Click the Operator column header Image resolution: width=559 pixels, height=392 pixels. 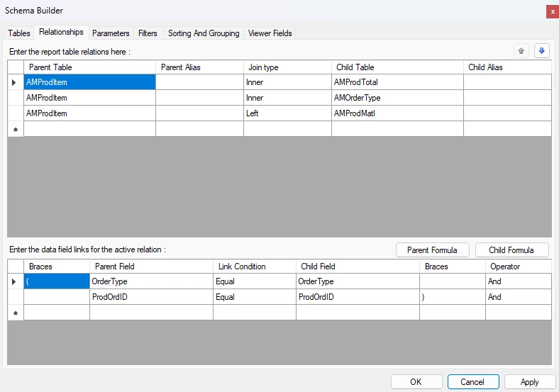(519, 267)
